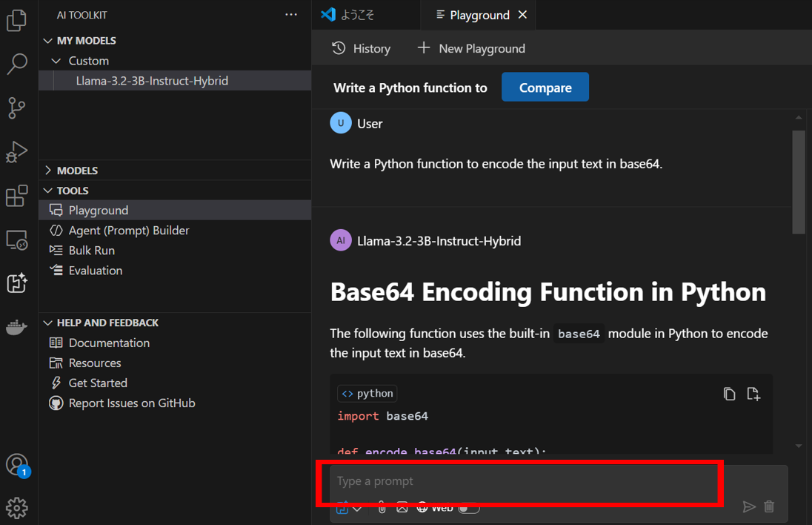The width and height of the screenshot is (812, 525).
Task: Open the Search view in activity bar
Action: [16, 64]
